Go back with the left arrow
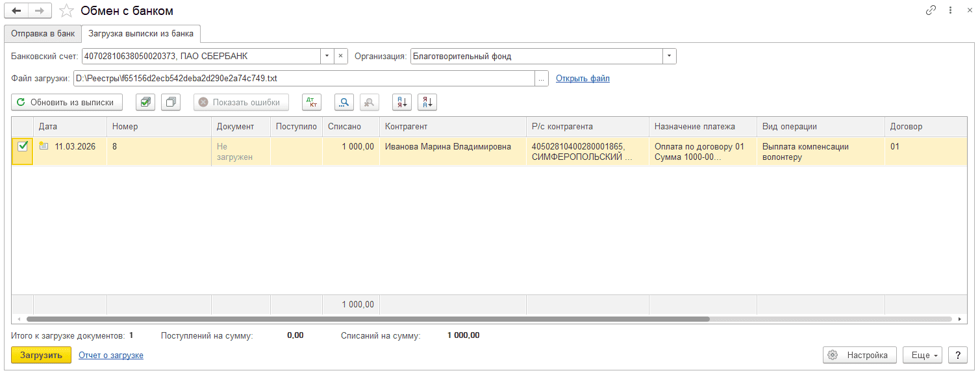The image size is (980, 375). point(17,11)
